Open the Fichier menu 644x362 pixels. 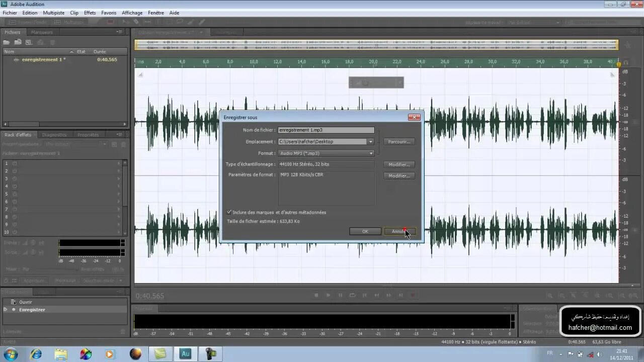tap(10, 13)
